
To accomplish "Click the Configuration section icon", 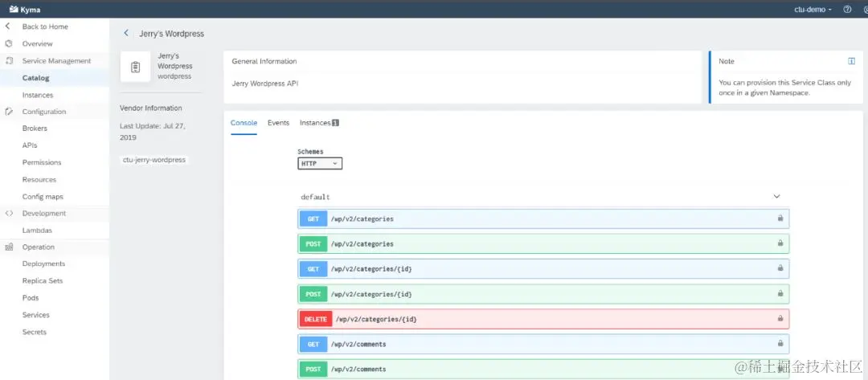I will pos(9,111).
